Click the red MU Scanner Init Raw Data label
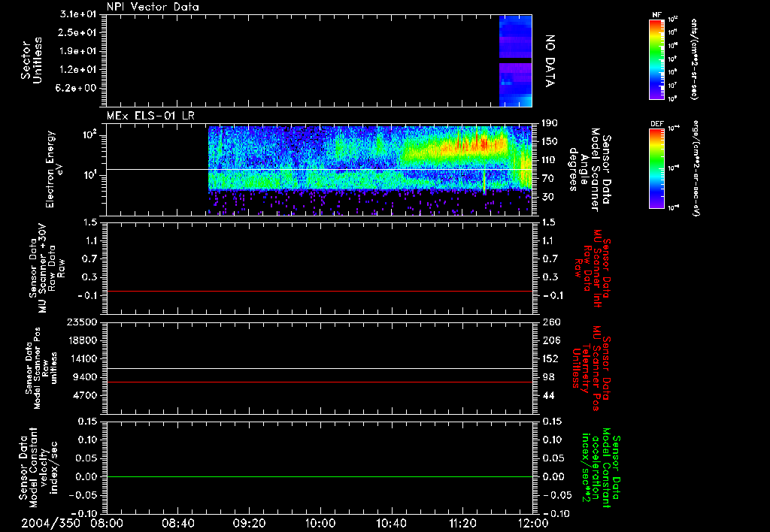Screen dimensions: 770x532 coord(593,268)
